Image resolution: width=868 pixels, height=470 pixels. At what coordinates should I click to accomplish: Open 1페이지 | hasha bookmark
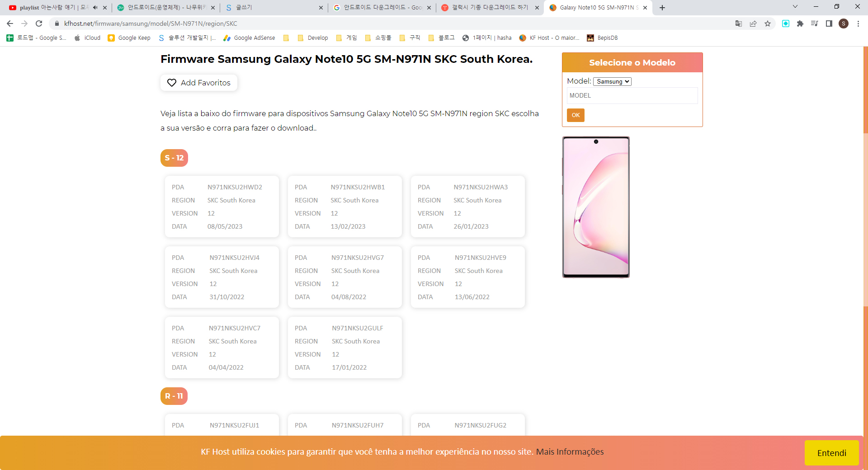click(487, 38)
